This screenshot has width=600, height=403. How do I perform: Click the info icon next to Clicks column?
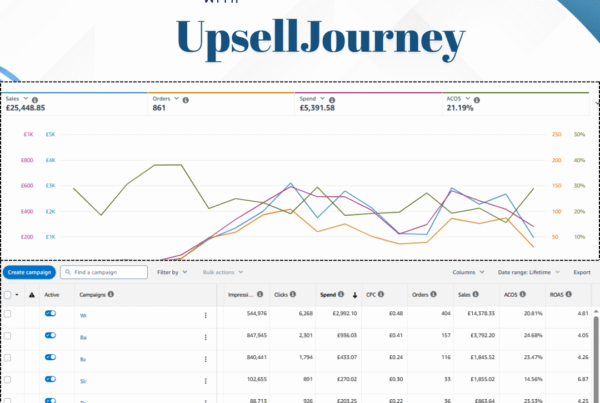(293, 294)
